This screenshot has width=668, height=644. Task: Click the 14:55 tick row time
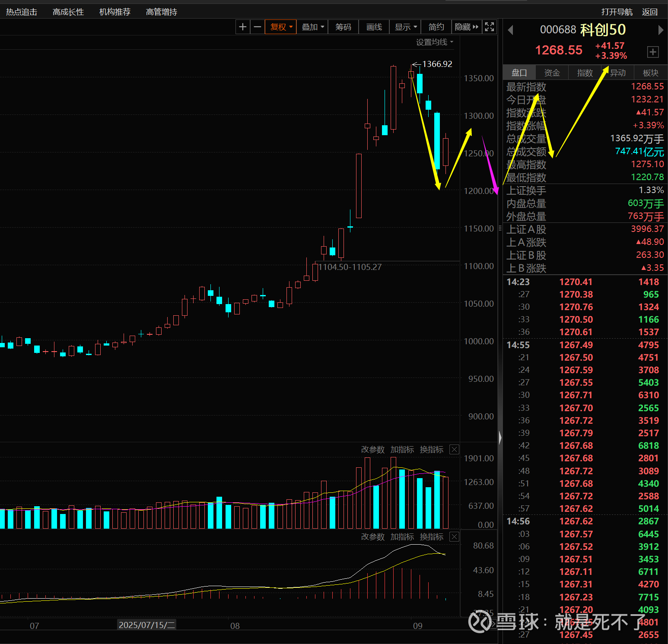point(518,345)
